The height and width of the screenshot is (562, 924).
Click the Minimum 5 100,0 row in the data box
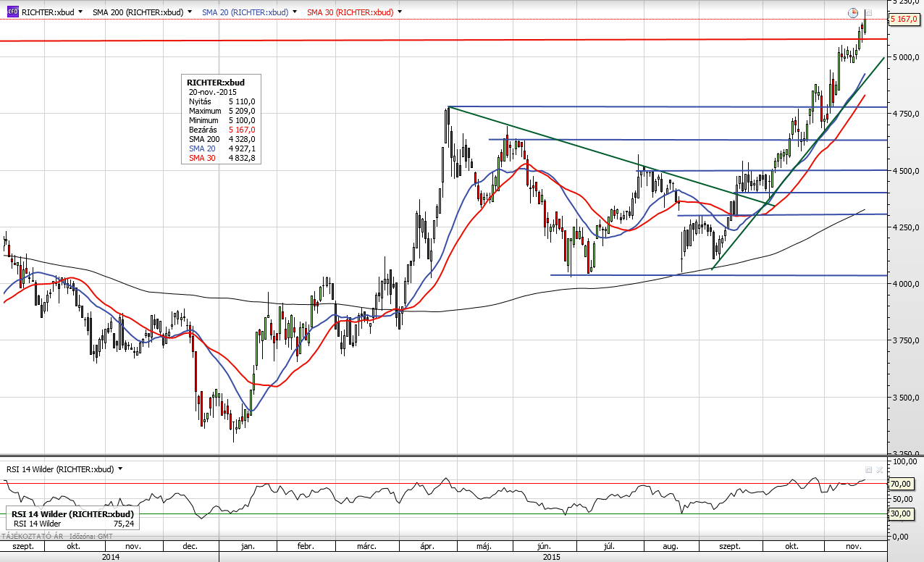click(x=222, y=120)
